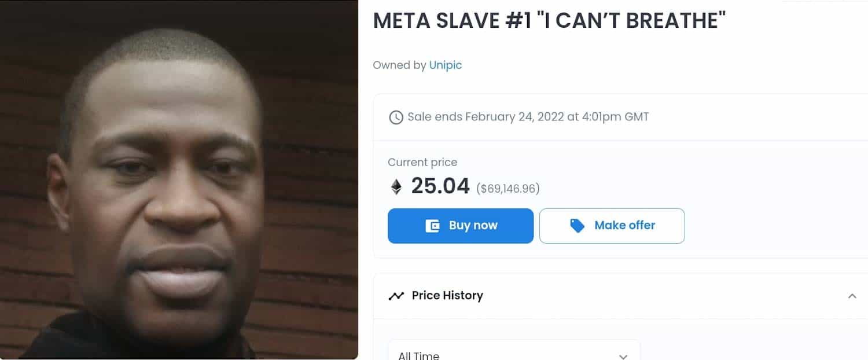This screenshot has height=360, width=868.
Task: Click the clock icon beside sale end date
Action: (396, 117)
